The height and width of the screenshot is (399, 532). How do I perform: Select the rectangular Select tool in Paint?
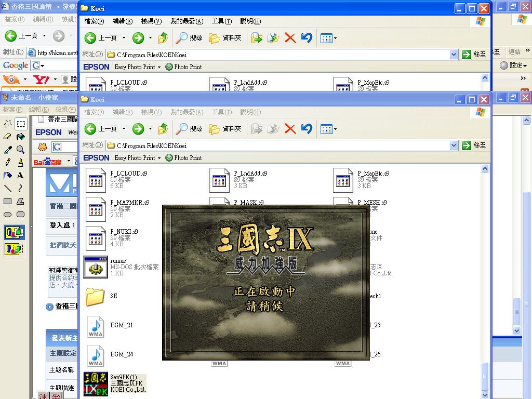[21, 124]
